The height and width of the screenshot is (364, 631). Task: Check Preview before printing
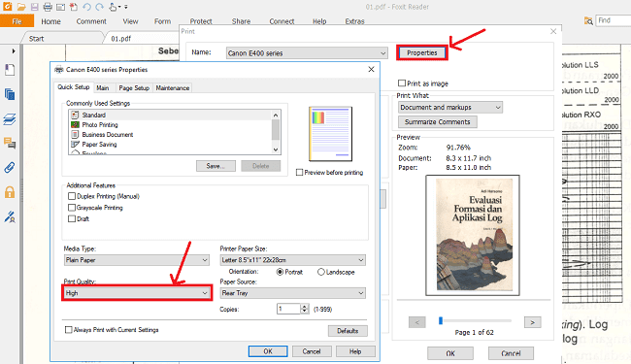pos(299,172)
